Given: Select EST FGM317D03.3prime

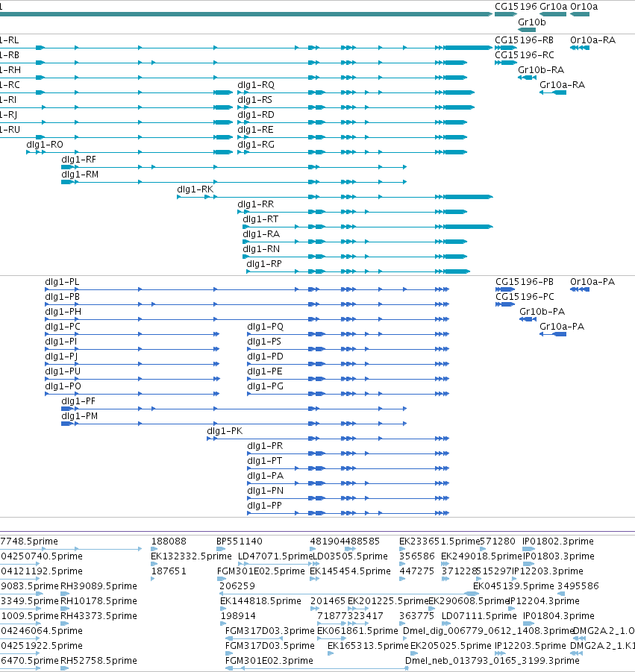Looking at the screenshot, I should [x=269, y=630].
